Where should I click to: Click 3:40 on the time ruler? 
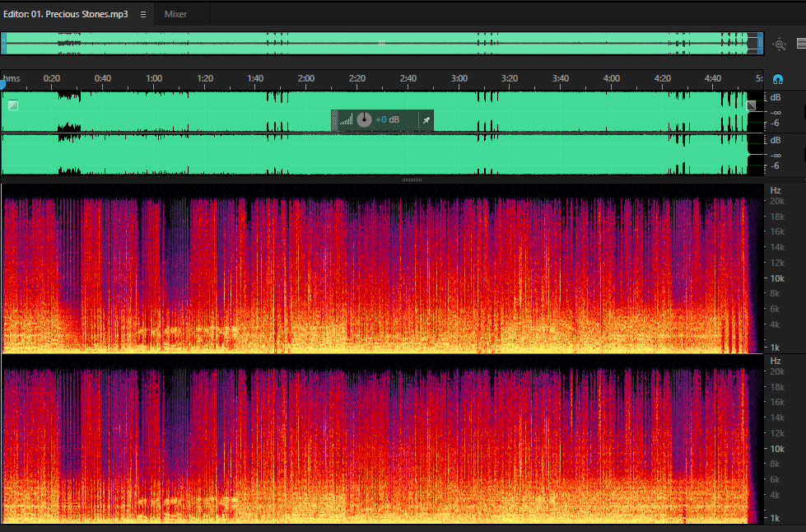[561, 78]
